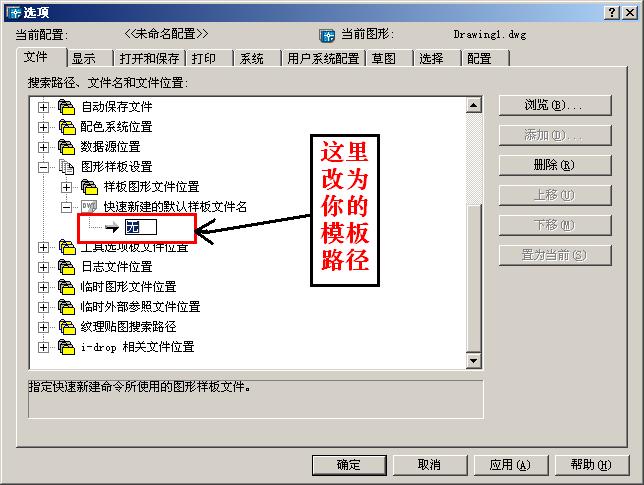Click the 浏览(B)... button
This screenshot has height=485, width=644.
555,106
